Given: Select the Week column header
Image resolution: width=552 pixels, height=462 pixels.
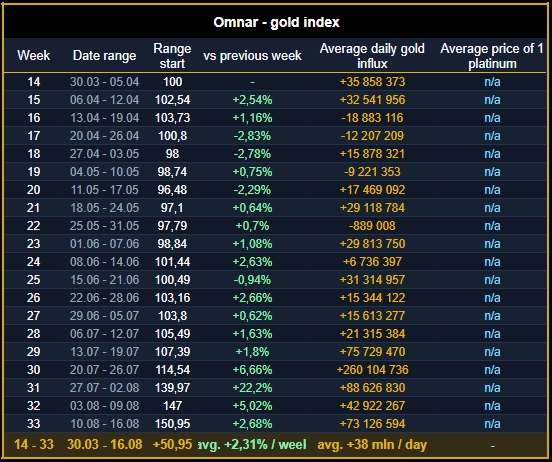Looking at the screenshot, I should point(34,56).
